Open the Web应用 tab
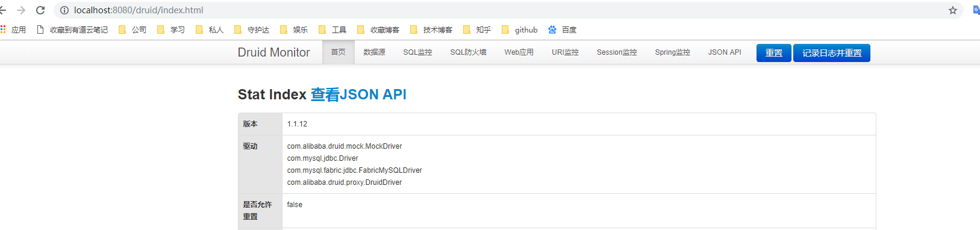 [x=519, y=52]
